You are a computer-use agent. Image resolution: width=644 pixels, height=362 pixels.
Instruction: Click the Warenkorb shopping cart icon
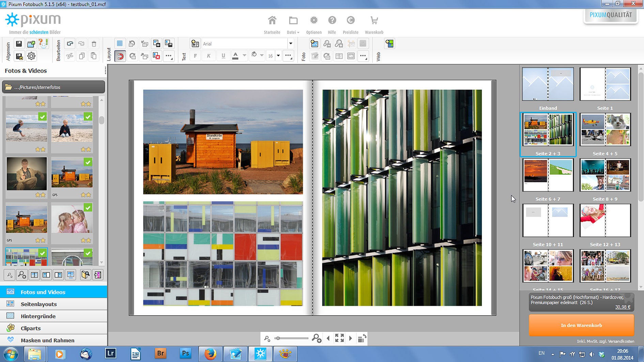(x=374, y=21)
